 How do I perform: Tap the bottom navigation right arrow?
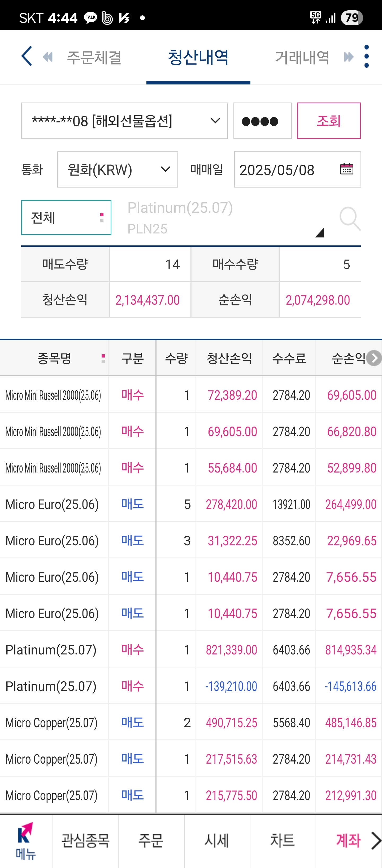point(376,840)
